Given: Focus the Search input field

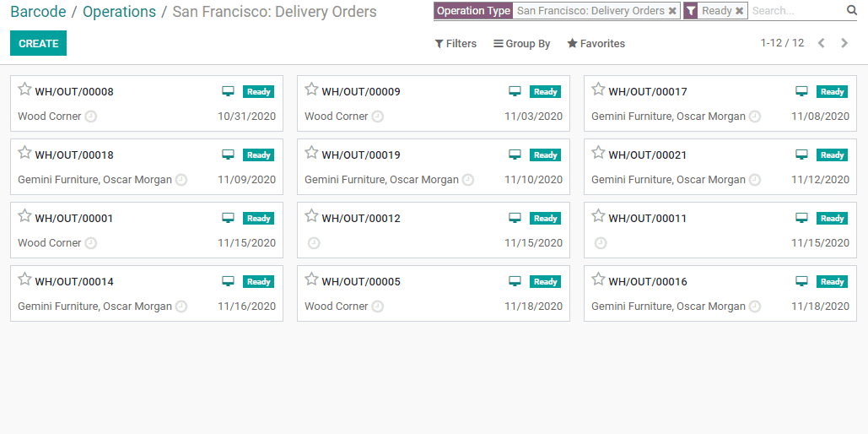Looking at the screenshot, I should pos(797,10).
